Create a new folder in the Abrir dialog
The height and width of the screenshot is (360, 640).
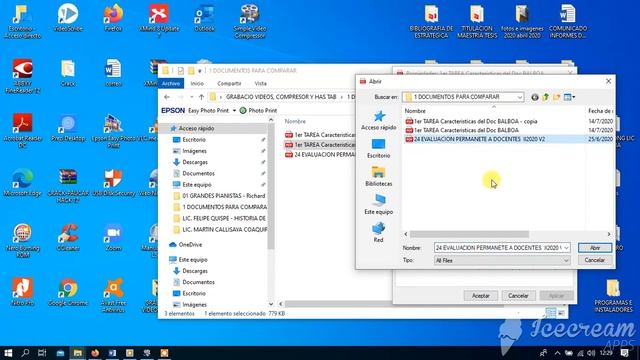pos(557,97)
